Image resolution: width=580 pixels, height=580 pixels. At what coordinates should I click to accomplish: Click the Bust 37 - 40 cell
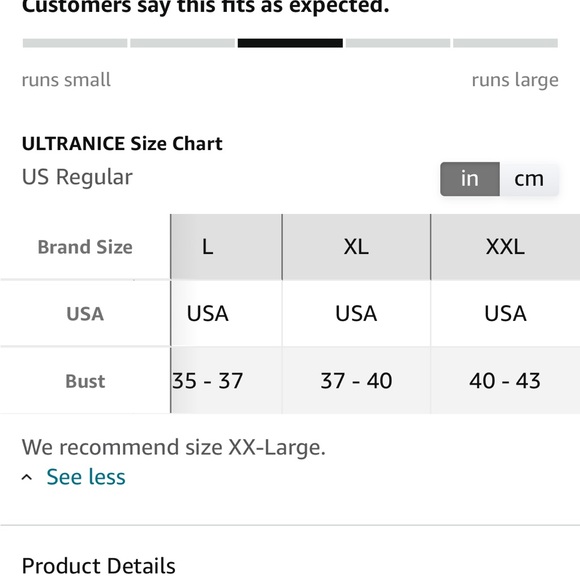pyautogui.click(x=356, y=381)
